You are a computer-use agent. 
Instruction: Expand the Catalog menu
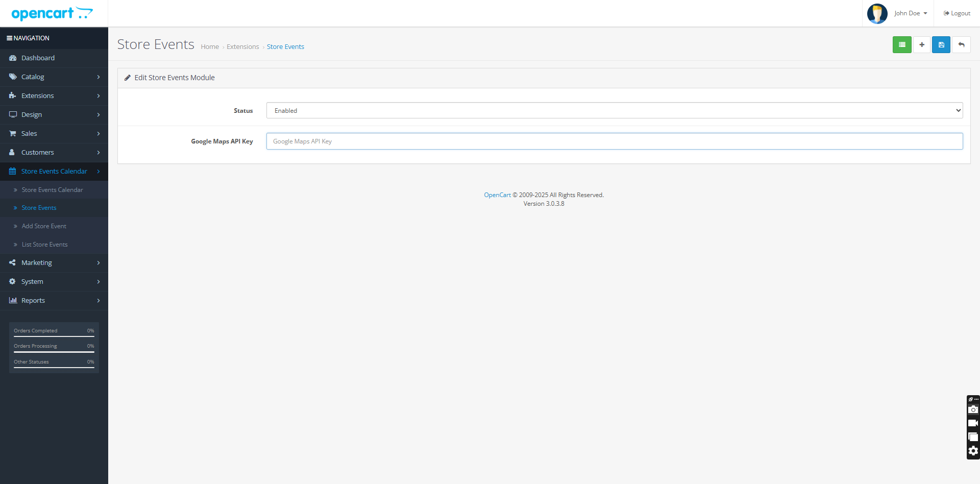point(54,77)
